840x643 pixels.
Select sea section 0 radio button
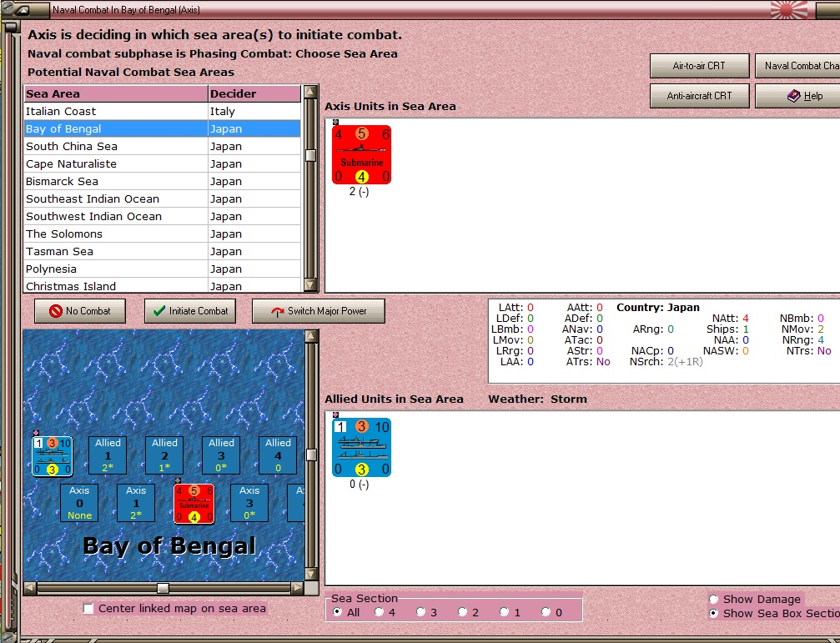(x=546, y=612)
